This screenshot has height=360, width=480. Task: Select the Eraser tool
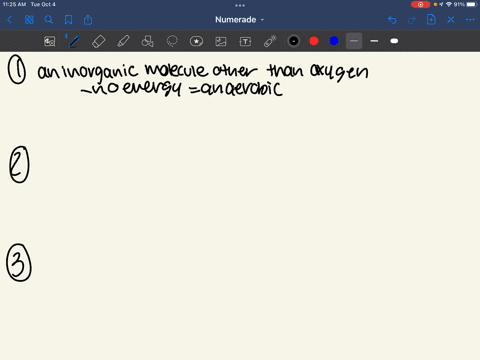click(x=98, y=41)
